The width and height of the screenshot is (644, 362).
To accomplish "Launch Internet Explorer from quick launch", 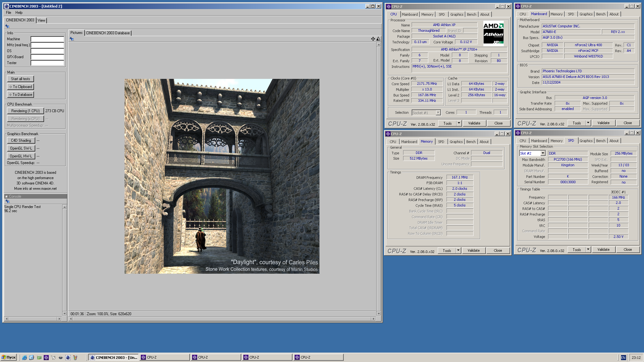I will [24, 358].
